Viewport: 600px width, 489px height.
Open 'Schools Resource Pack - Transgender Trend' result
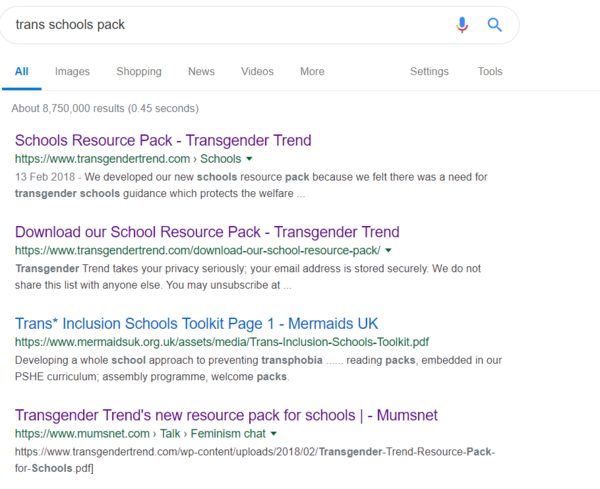click(163, 140)
